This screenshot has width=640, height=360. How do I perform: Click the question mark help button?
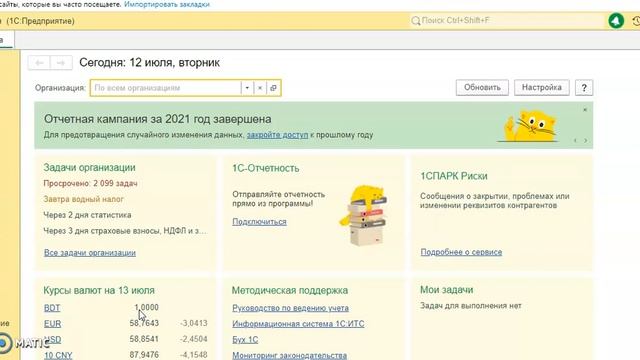(584, 87)
